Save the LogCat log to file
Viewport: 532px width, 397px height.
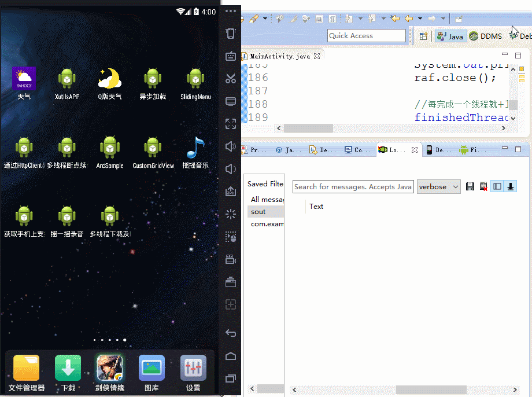pyautogui.click(x=470, y=186)
